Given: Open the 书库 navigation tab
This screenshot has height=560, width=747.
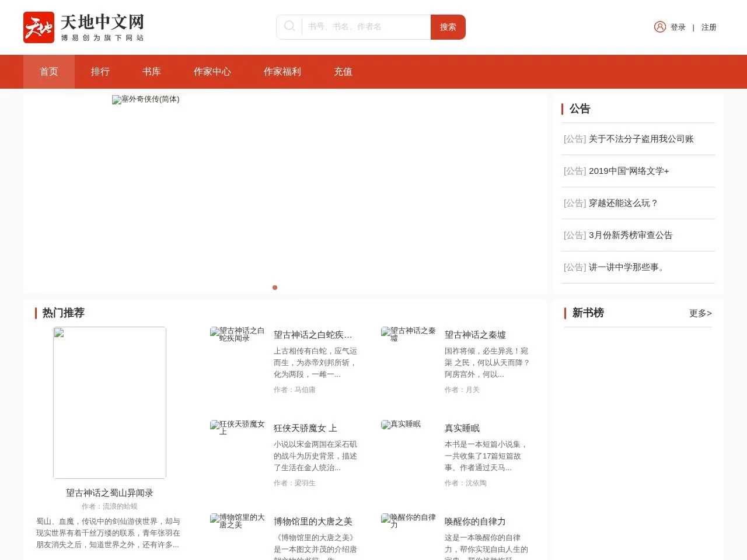Looking at the screenshot, I should [x=152, y=72].
